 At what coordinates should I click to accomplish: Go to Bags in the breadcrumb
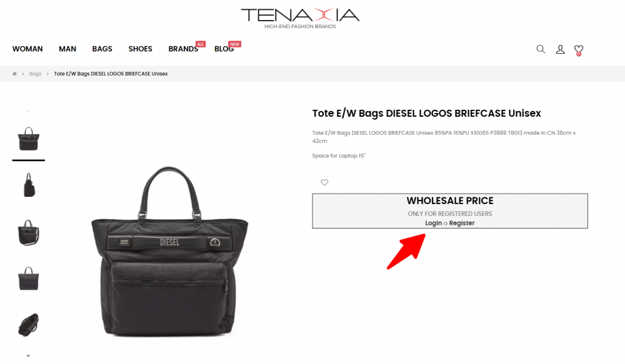click(35, 74)
